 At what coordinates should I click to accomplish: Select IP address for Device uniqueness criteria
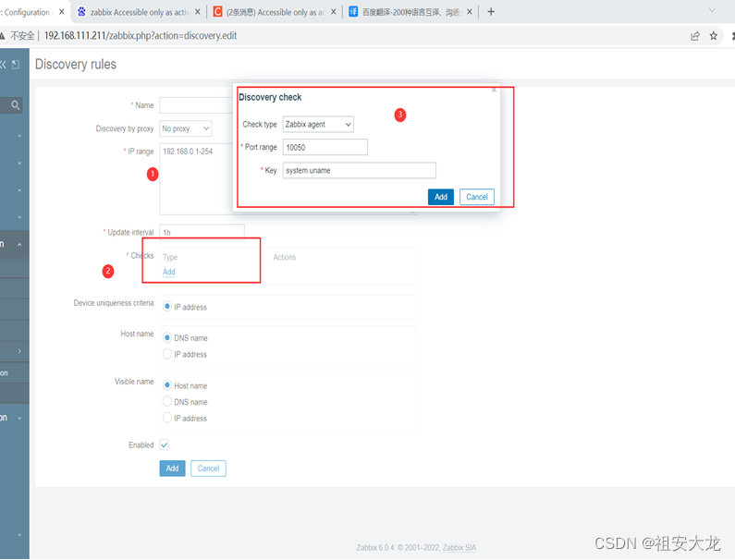click(x=166, y=307)
